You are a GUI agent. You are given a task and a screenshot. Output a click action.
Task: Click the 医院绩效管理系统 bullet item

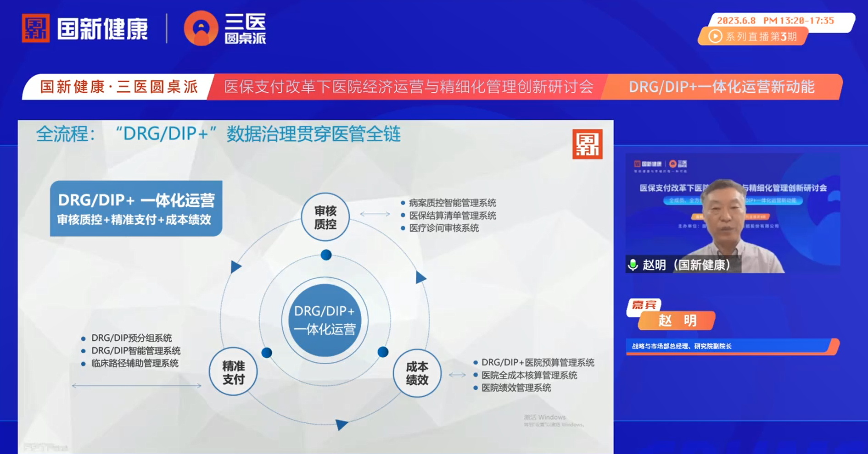516,388
